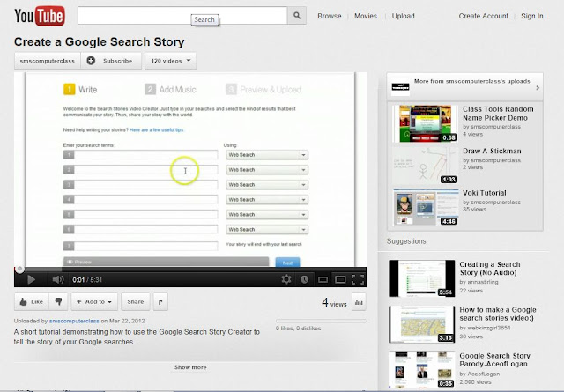Click Creating a Search Story (No Audio) title

490,269
